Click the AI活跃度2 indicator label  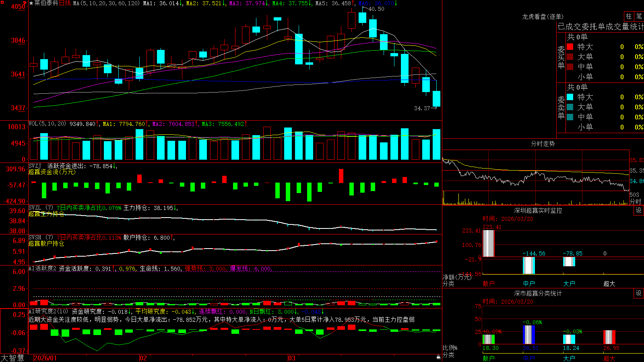point(42,268)
